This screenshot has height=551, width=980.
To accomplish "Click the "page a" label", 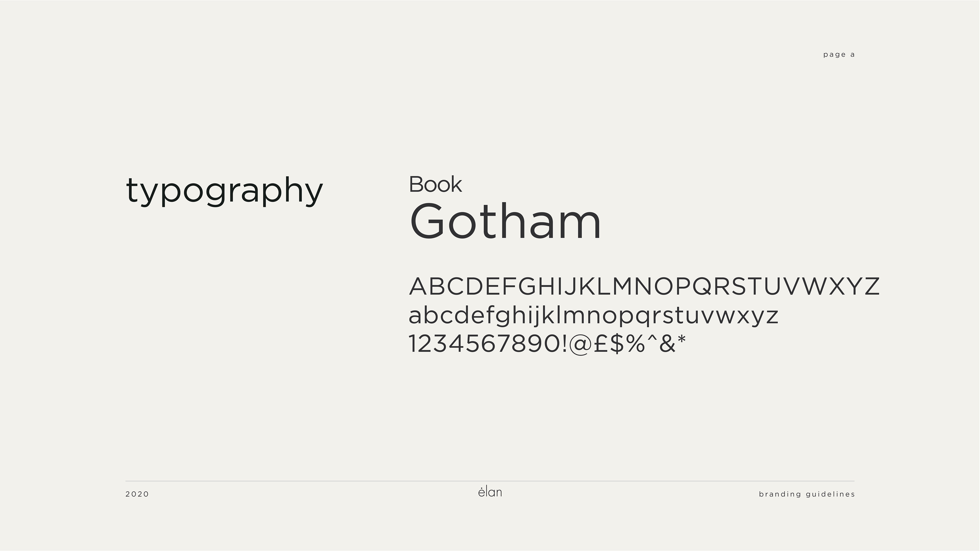I will tap(839, 55).
